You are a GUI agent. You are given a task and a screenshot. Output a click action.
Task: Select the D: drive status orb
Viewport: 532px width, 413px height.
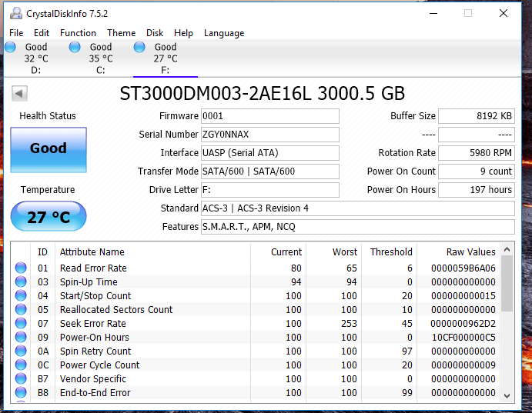coord(11,48)
